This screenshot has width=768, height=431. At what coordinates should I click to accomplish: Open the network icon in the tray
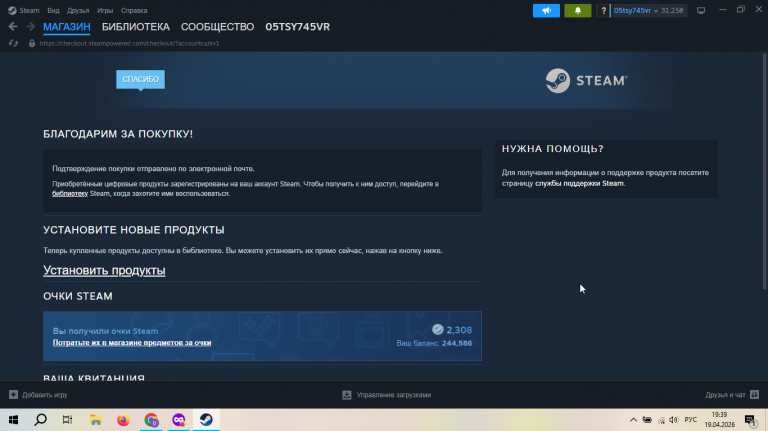pyautogui.click(x=661, y=420)
